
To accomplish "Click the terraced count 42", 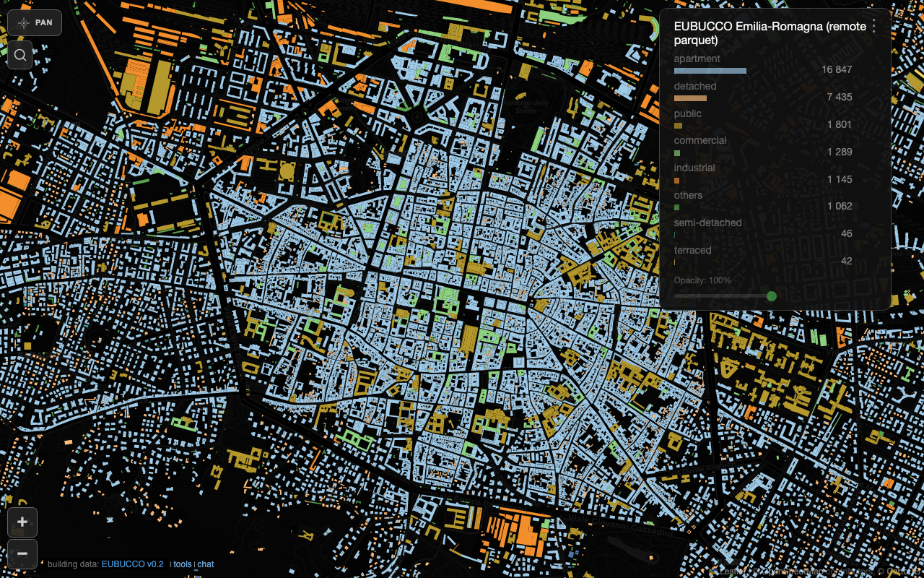I will [x=847, y=261].
